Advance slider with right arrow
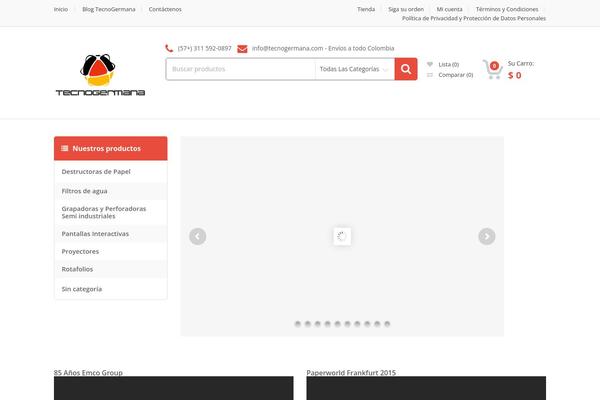 [x=487, y=236]
